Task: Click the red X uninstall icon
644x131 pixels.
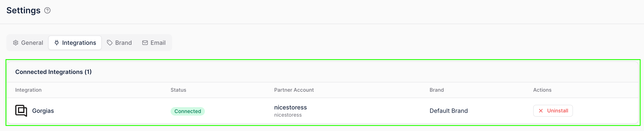Action: click(541, 111)
